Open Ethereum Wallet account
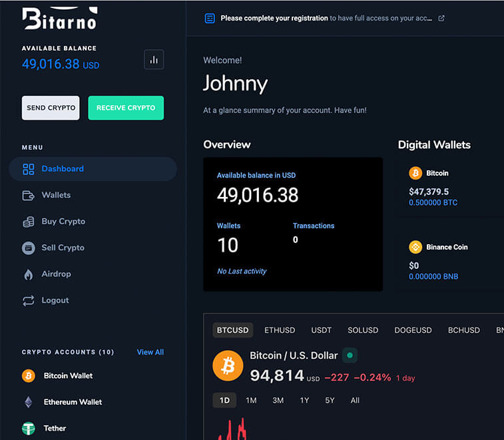Image resolution: width=504 pixels, height=440 pixels. [x=73, y=402]
